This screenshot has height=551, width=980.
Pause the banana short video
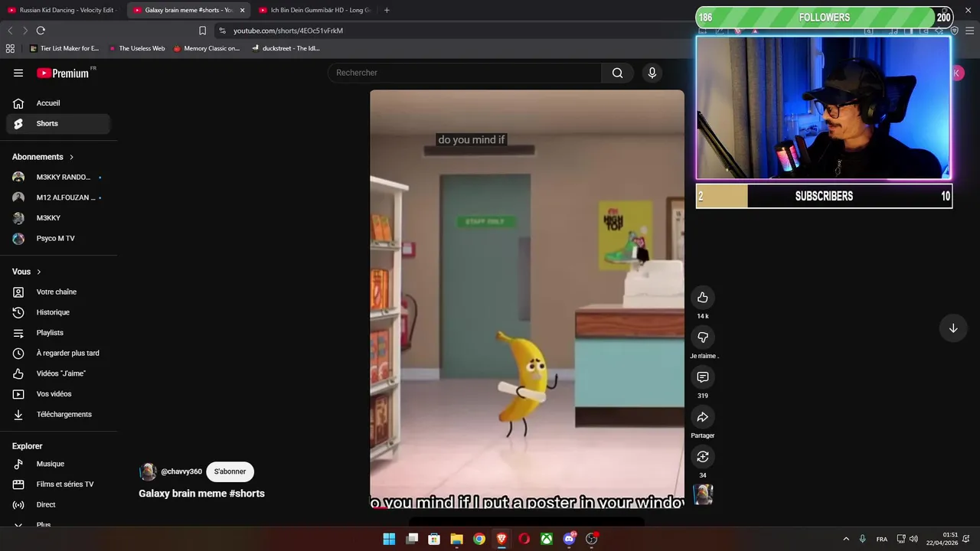click(527, 298)
